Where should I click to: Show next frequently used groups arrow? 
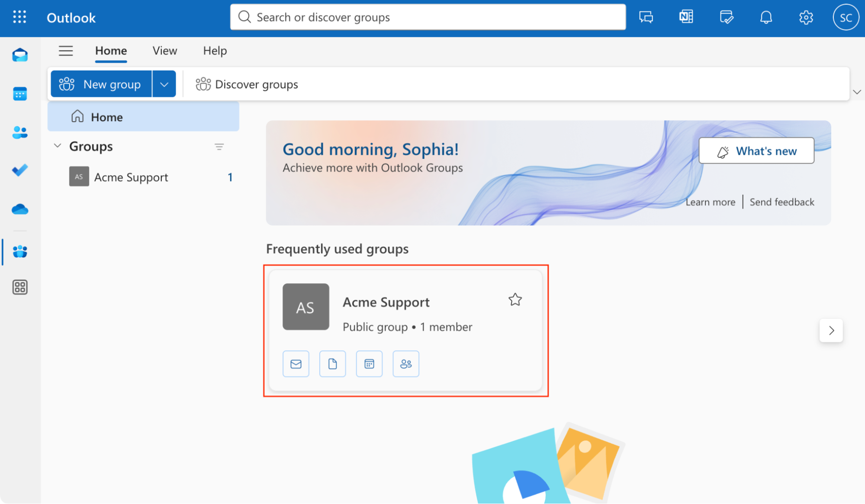point(831,331)
